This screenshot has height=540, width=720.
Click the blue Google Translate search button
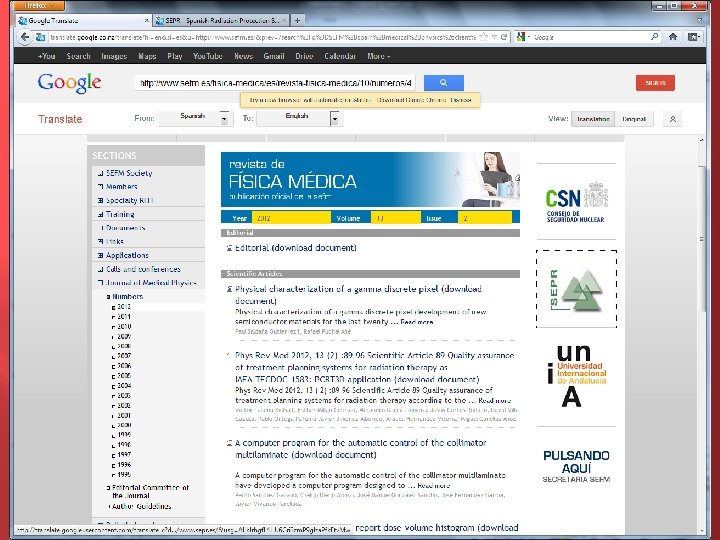(x=444, y=83)
